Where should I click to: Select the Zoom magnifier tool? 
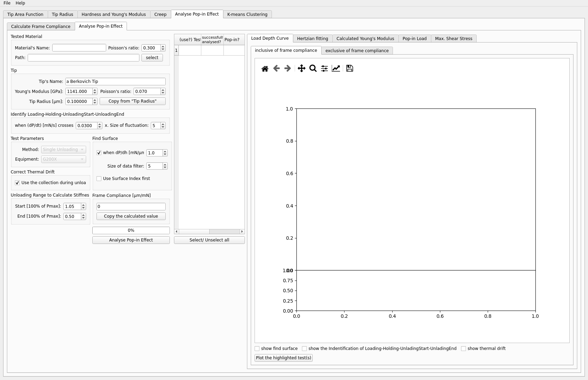[x=313, y=68]
